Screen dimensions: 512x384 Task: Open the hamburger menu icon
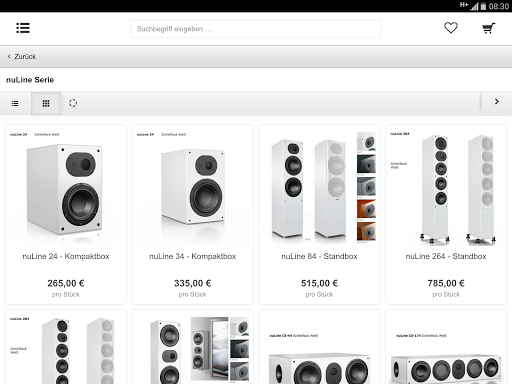[x=23, y=28]
